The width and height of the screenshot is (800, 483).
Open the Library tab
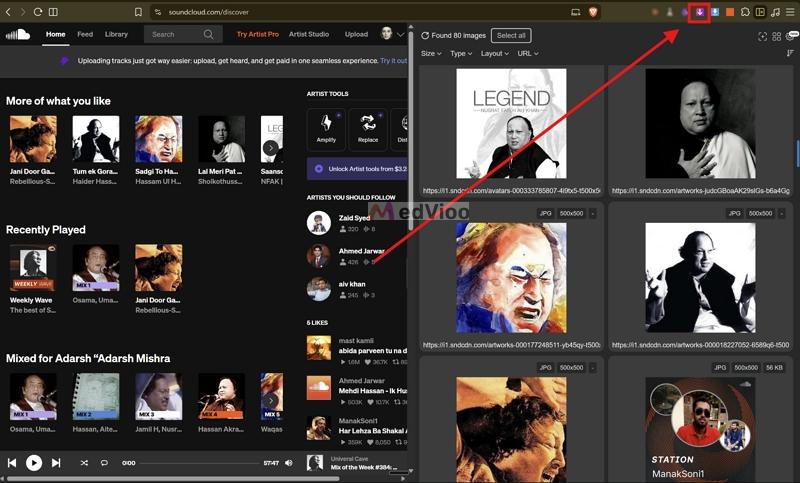[x=116, y=34]
